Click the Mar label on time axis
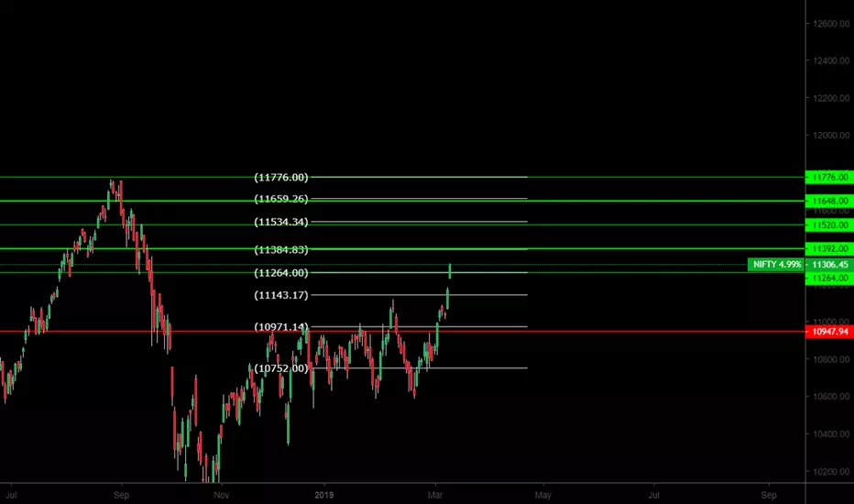The image size is (854, 504). tap(435, 495)
